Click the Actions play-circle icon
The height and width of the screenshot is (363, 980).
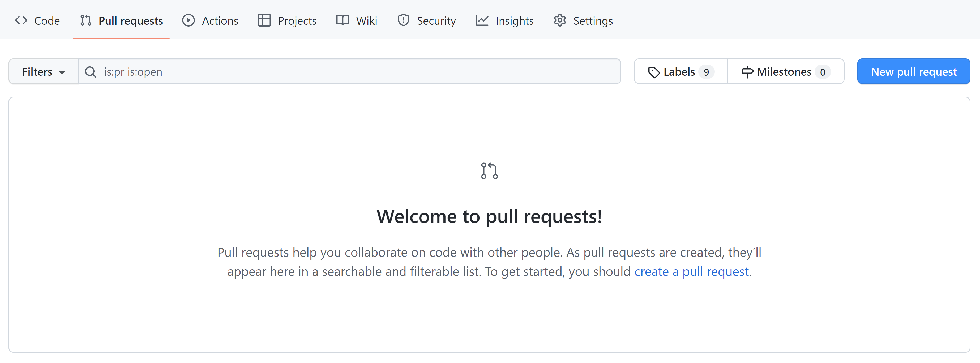pyautogui.click(x=188, y=20)
